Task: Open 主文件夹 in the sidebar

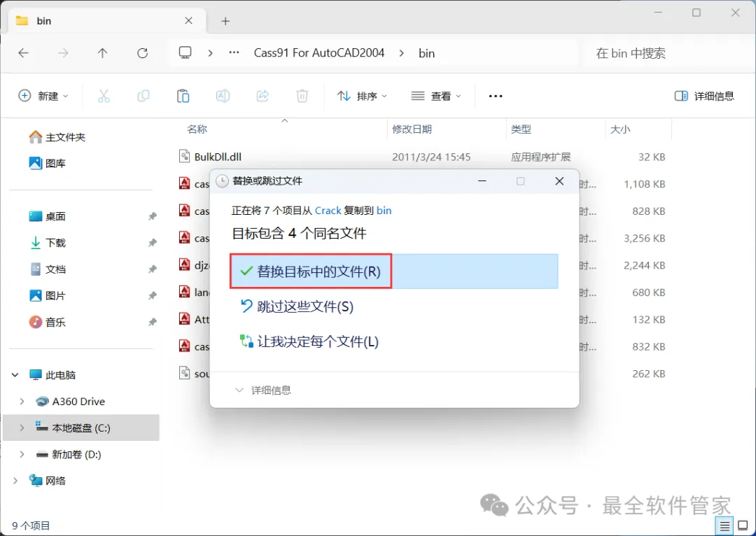Action: click(x=57, y=137)
